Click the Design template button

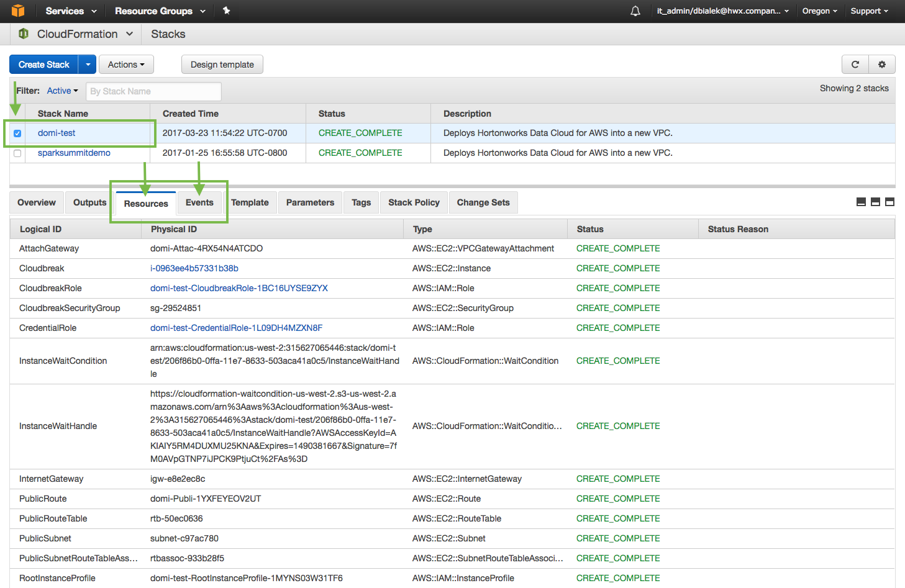222,64
